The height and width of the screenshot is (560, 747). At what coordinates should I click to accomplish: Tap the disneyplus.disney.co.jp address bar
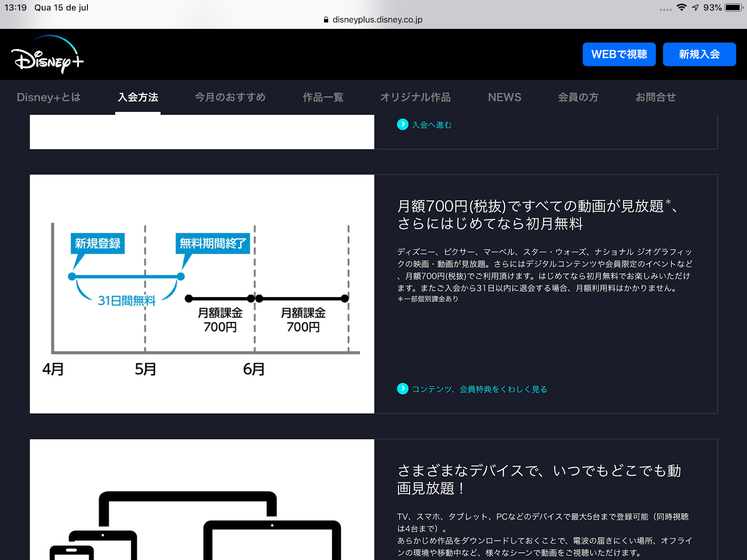click(x=373, y=20)
